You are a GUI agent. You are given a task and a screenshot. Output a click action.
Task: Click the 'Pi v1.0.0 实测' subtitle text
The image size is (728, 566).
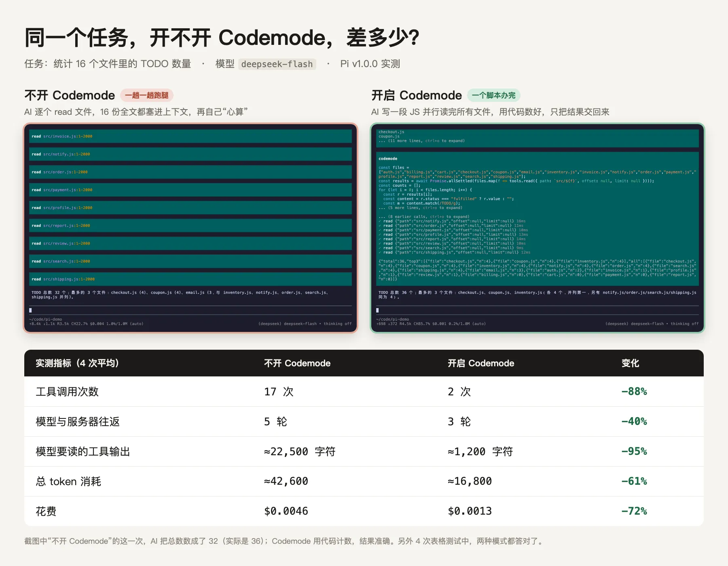(370, 64)
